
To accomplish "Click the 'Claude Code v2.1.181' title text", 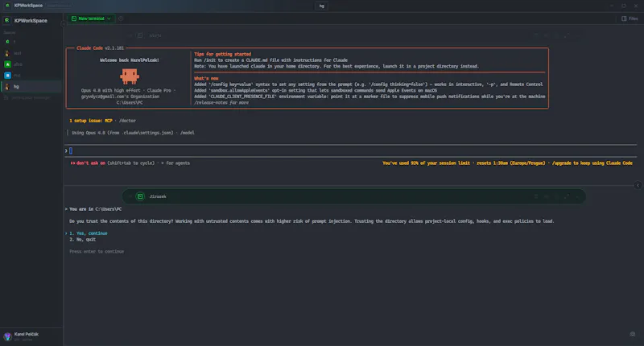I will click(100, 48).
